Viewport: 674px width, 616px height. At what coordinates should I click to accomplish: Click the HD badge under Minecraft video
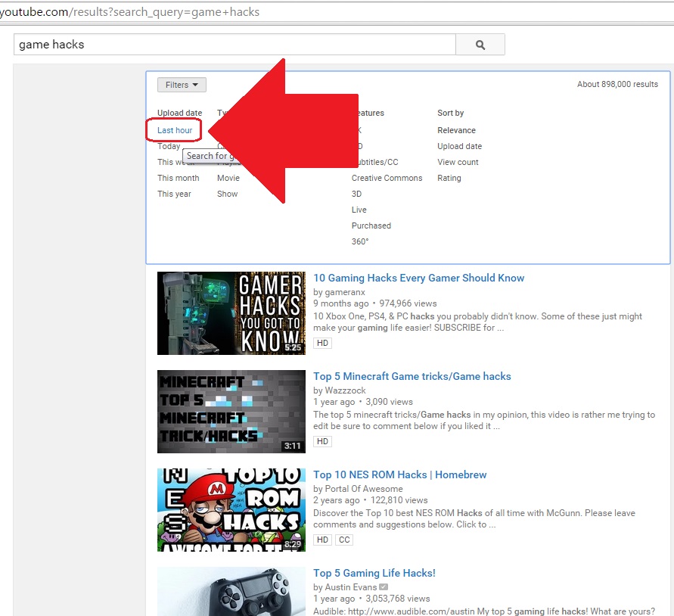(322, 441)
